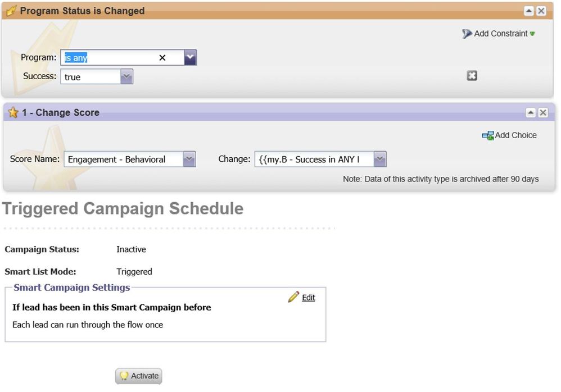561x392 pixels.
Task: Delete the Change Score flow step
Action: tap(543, 112)
